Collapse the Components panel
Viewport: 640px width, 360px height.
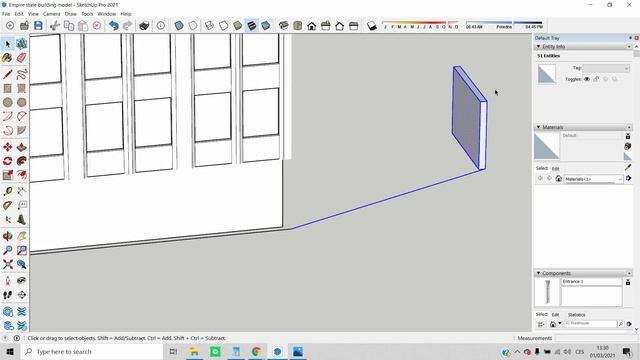point(538,273)
